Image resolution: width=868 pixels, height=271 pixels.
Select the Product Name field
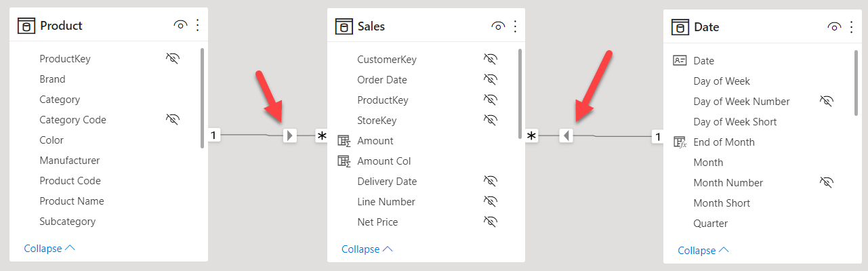click(x=71, y=201)
